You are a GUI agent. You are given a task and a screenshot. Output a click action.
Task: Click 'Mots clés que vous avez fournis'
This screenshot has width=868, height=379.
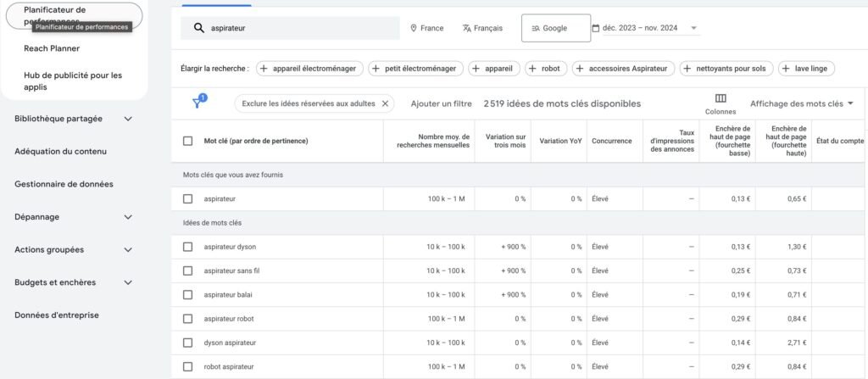(233, 176)
